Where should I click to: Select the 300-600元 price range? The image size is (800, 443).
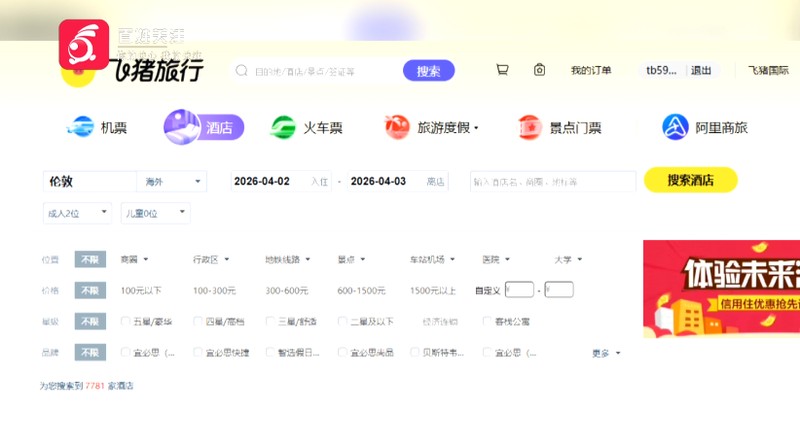click(x=287, y=290)
